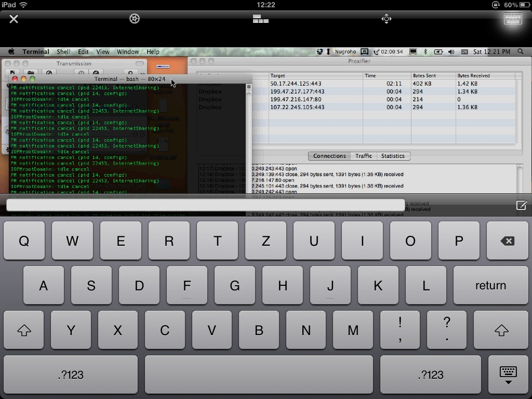Open Spotlight search magnifier
532x399 pixels.
(x=520, y=51)
